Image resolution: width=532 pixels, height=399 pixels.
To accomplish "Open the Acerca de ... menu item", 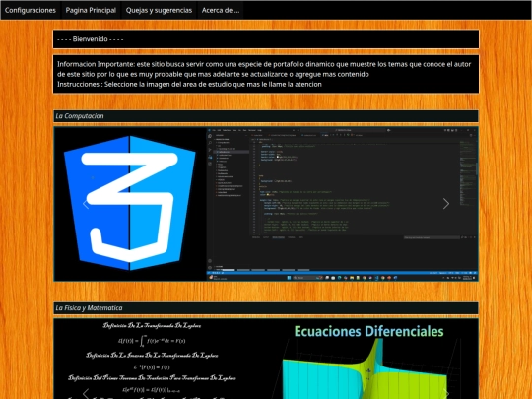I will point(221,10).
